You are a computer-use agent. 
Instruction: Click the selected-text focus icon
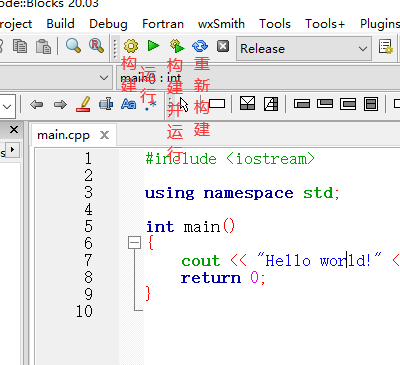(106, 104)
